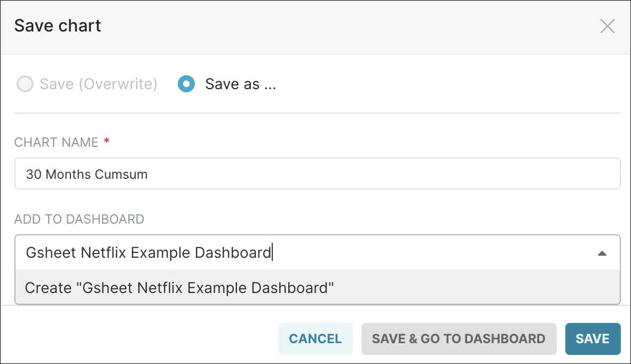Cancel saving the chart
The width and height of the screenshot is (631, 364).
[315, 338]
